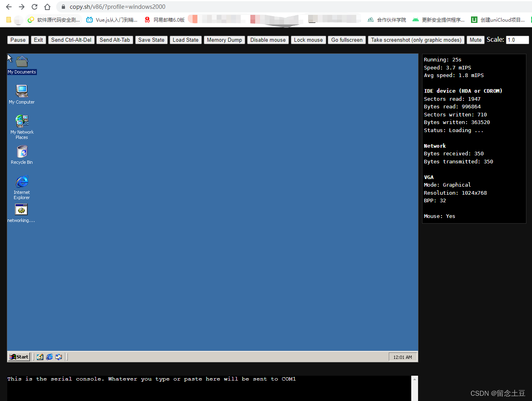Screen dimensions: 532x401
Task: Go forward in the browser
Action: pos(22,7)
